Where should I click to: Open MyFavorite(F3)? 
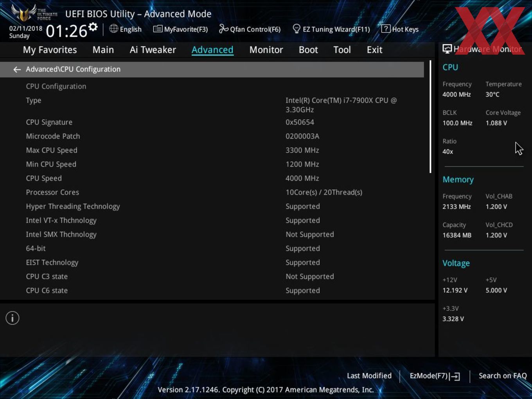[x=180, y=29]
